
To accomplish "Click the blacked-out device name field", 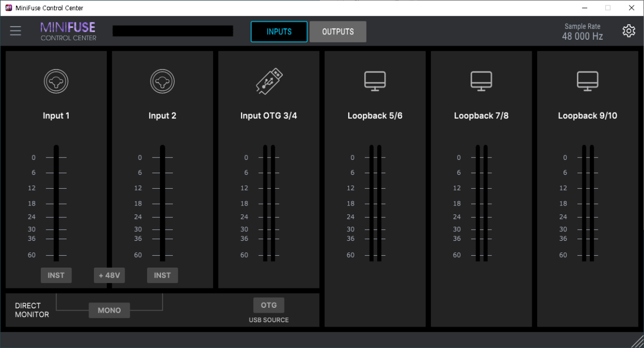I will [x=173, y=31].
